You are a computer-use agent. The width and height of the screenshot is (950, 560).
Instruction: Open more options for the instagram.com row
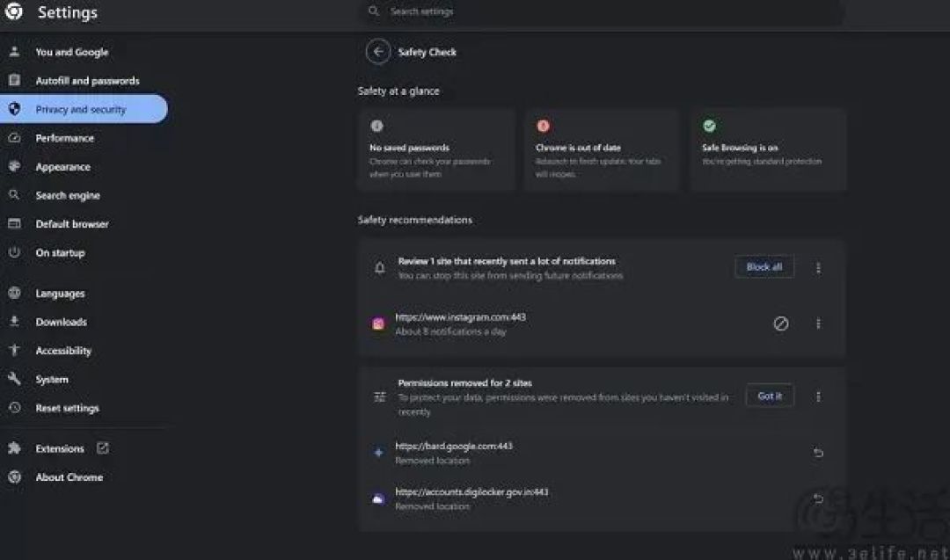pyautogui.click(x=819, y=324)
